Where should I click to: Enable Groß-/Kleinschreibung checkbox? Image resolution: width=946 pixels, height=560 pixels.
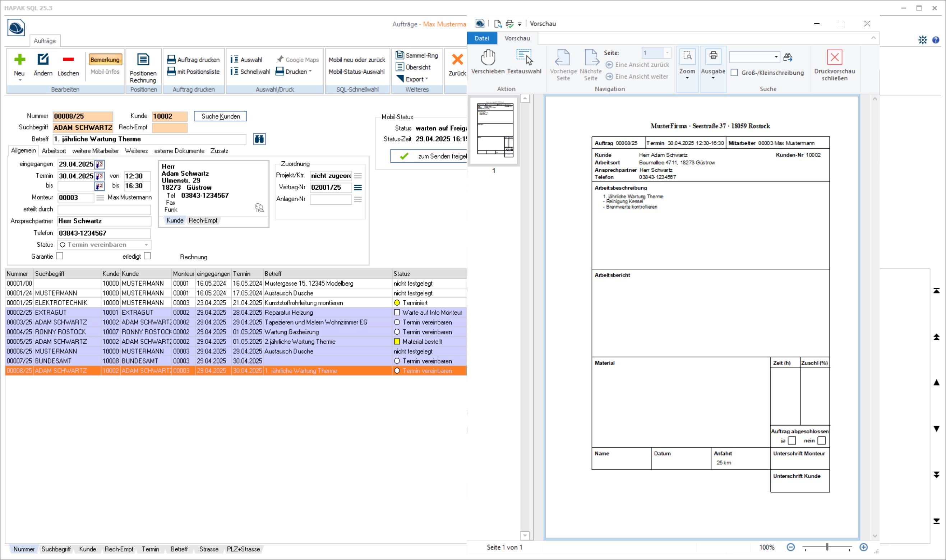click(x=734, y=73)
